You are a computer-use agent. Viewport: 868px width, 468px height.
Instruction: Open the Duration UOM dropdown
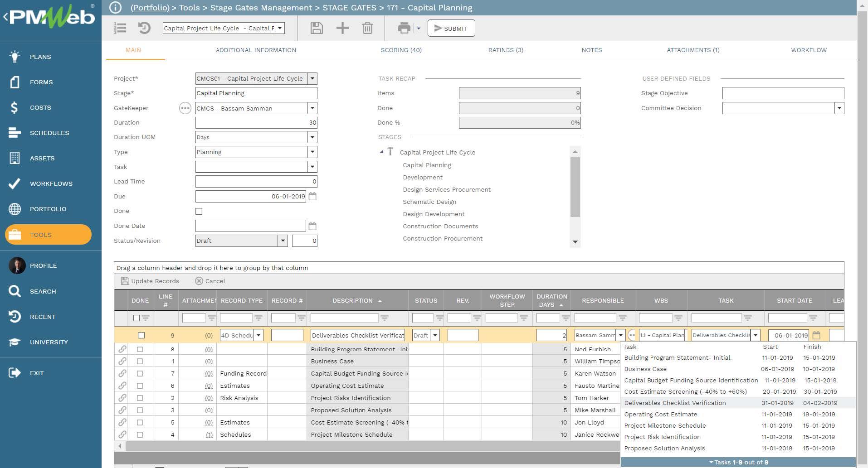coord(312,137)
